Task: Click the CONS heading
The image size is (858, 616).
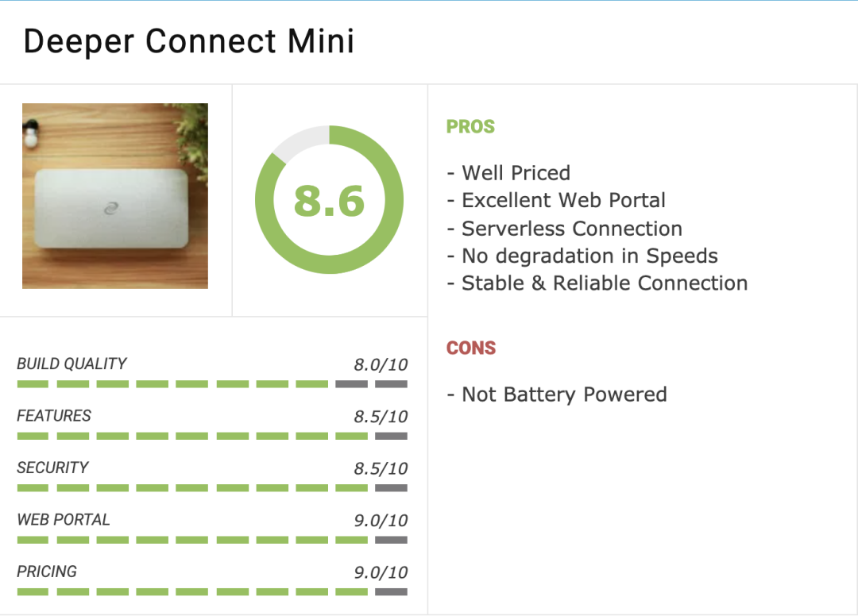Action: pyautogui.click(x=471, y=348)
